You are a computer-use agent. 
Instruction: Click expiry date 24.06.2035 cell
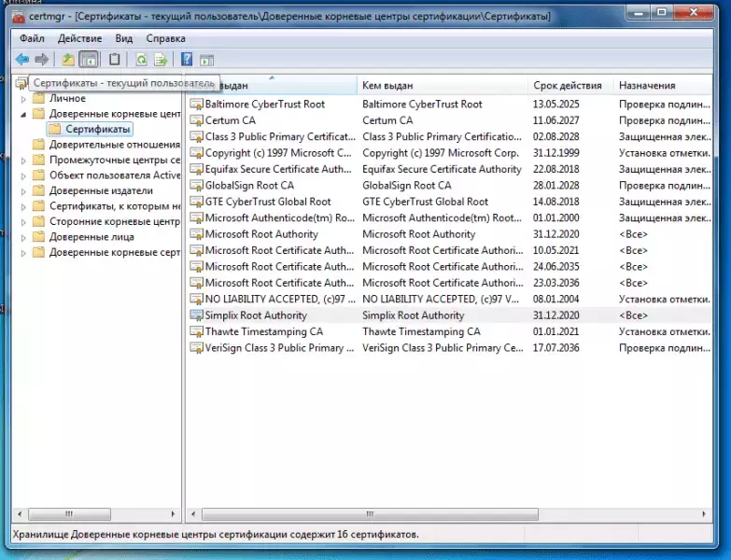(x=555, y=267)
